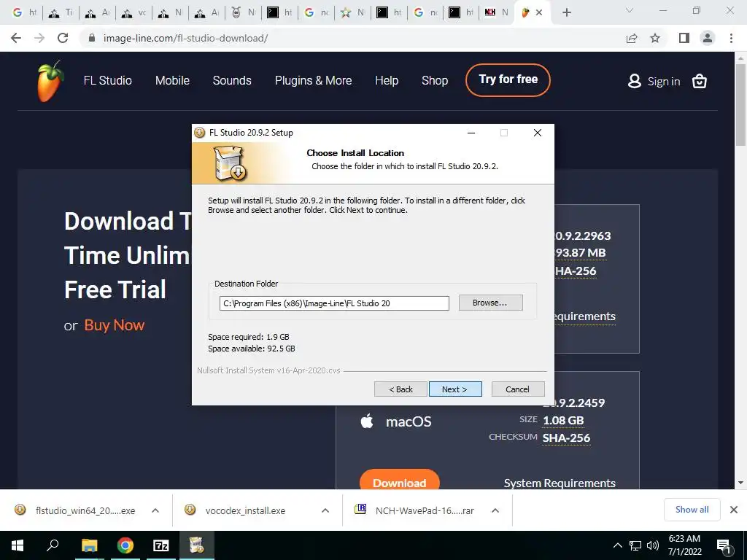Click the Buy Now link

click(x=115, y=325)
